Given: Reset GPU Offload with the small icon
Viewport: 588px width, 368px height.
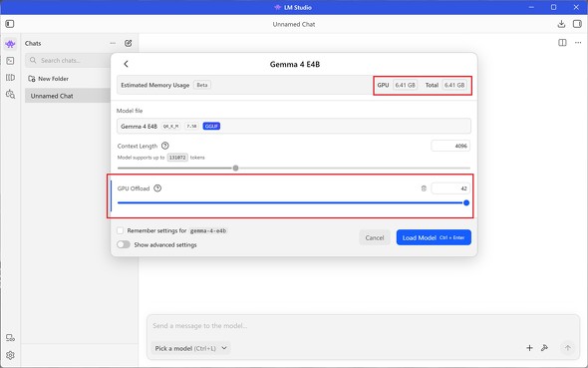Looking at the screenshot, I should coord(424,188).
